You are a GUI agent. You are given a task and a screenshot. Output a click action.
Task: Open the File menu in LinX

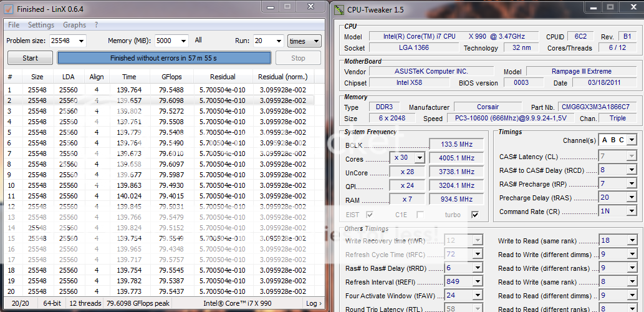click(14, 25)
